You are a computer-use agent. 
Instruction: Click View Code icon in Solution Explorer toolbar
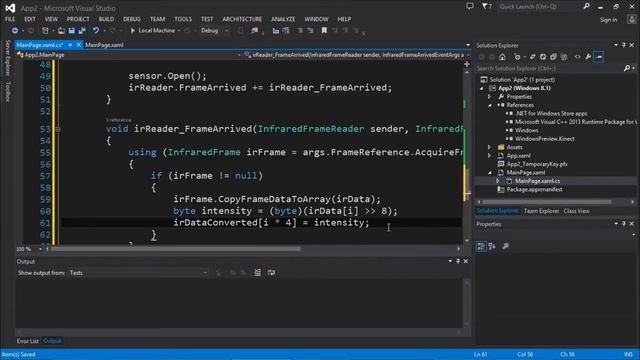(578, 57)
